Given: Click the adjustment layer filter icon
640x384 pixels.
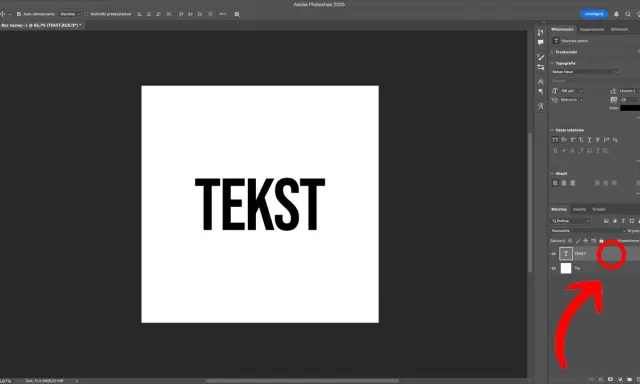Looking at the screenshot, I should [x=615, y=221].
